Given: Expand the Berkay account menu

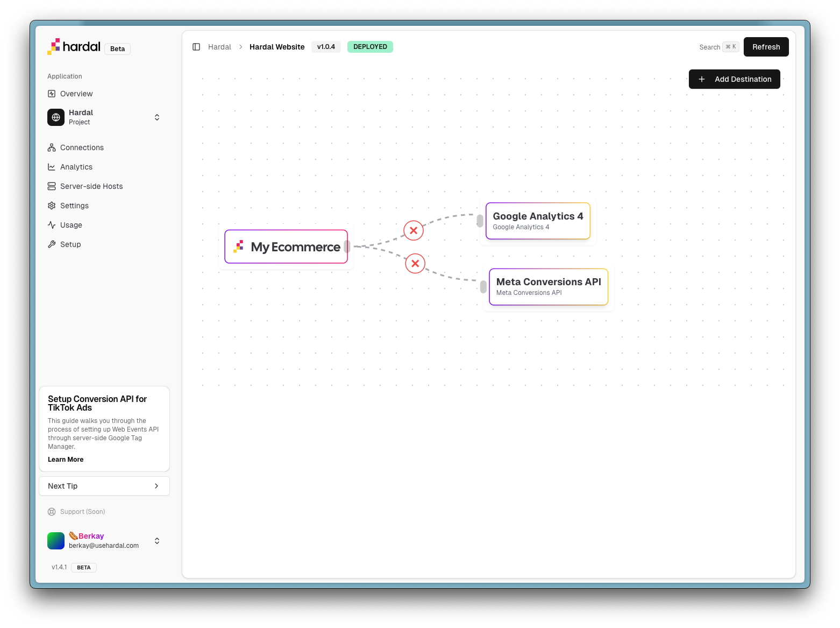Looking at the screenshot, I should pyautogui.click(x=157, y=541).
